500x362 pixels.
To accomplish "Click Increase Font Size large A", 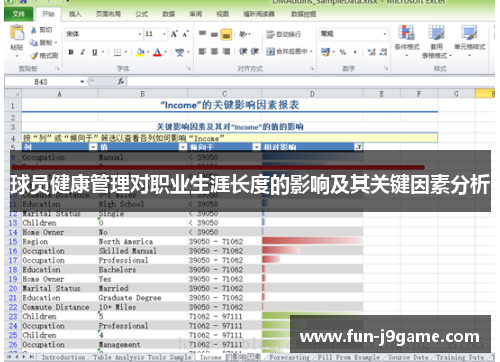I will [x=174, y=34].
